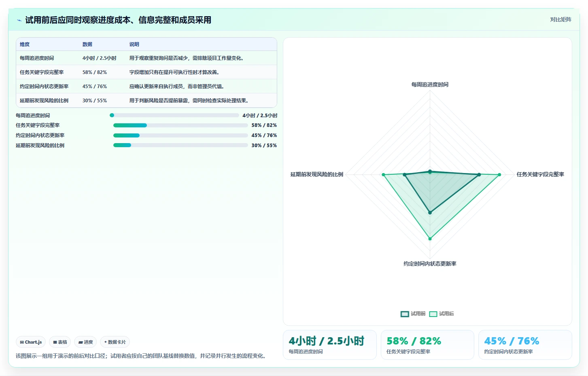Viewport: 588px width, 376px height.
Task: Click radar axis label 每周追进度时间
Action: (430, 84)
